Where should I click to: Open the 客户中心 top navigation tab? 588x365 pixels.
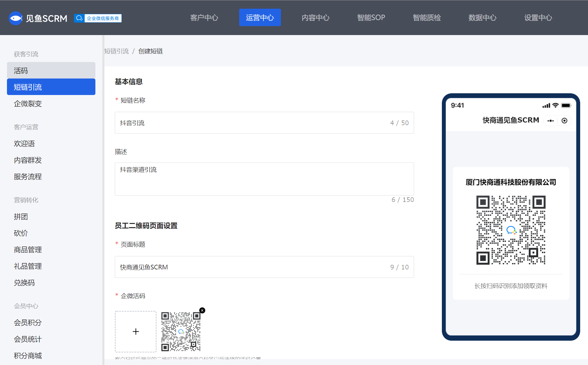point(204,18)
